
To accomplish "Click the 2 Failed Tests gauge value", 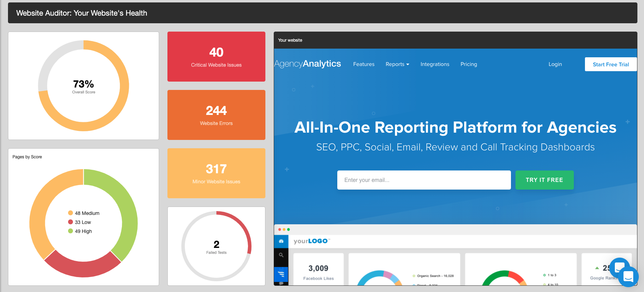I will pyautogui.click(x=216, y=244).
